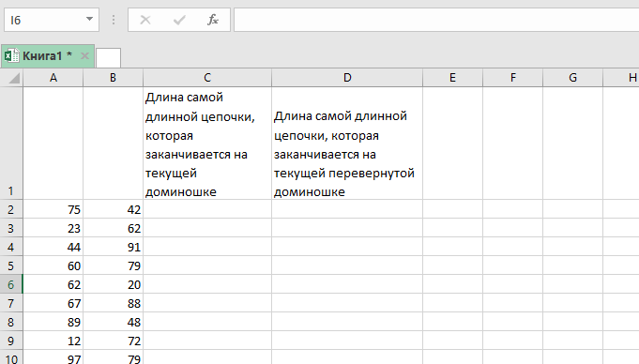The width and height of the screenshot is (639, 364).
Task: Click the Excel icon on Книга1 tab
Action: [11, 56]
